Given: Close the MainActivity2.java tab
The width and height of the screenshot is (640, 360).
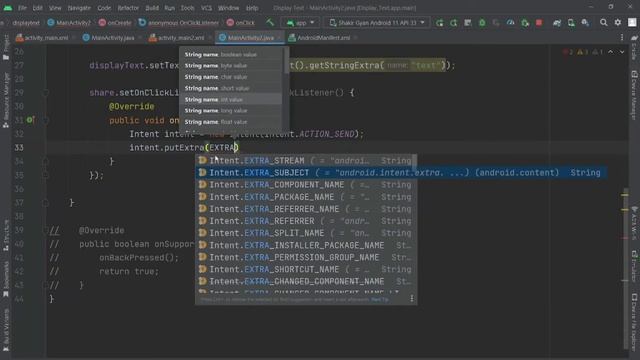Looking at the screenshot, I should (279, 38).
